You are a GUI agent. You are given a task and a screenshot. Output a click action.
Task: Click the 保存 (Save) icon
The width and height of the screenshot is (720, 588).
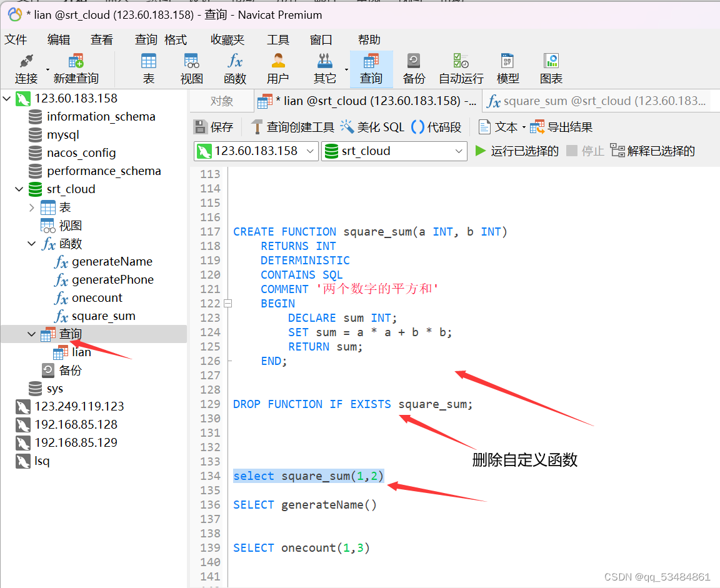click(213, 126)
